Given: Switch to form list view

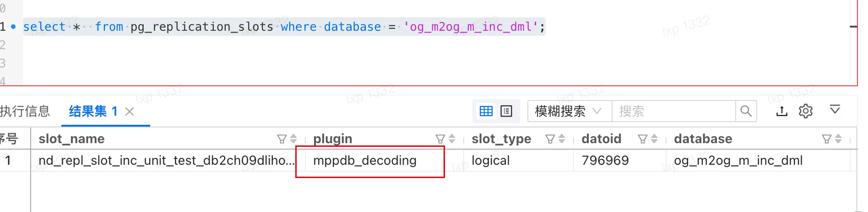Looking at the screenshot, I should tap(506, 111).
